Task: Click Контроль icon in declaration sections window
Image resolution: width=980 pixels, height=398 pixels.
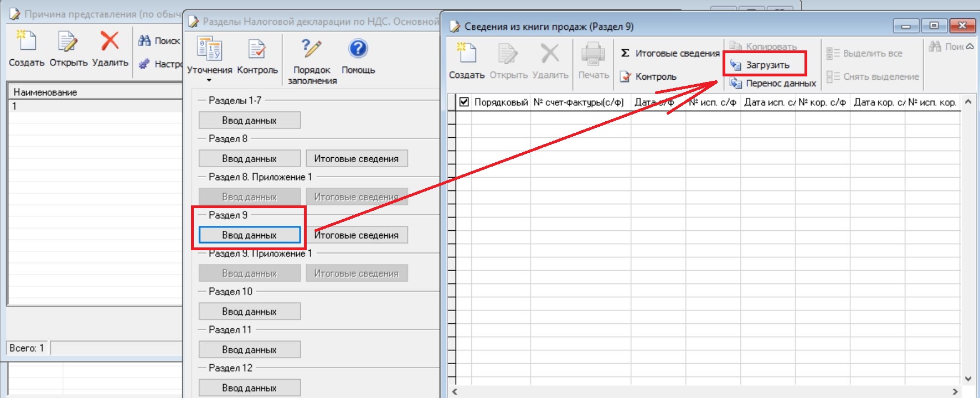Action: (x=257, y=50)
